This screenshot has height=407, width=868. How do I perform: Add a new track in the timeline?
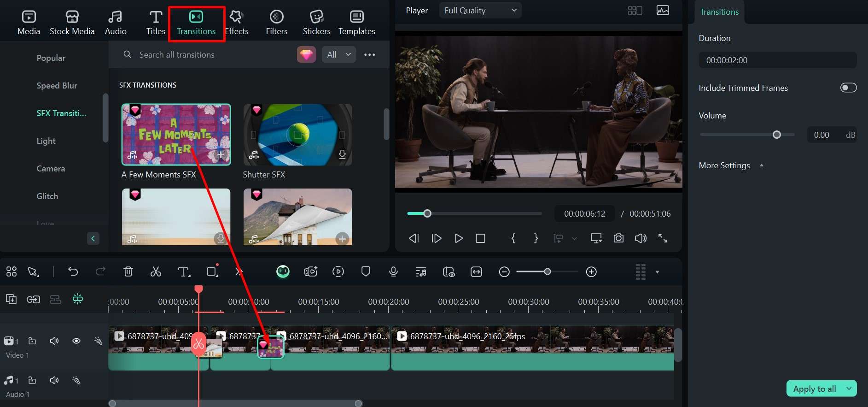pos(11,299)
